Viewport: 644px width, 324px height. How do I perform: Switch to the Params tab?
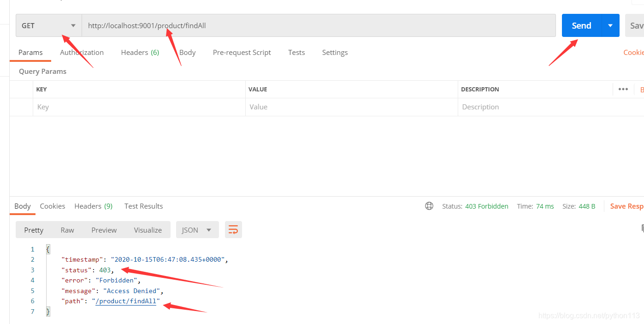point(30,53)
